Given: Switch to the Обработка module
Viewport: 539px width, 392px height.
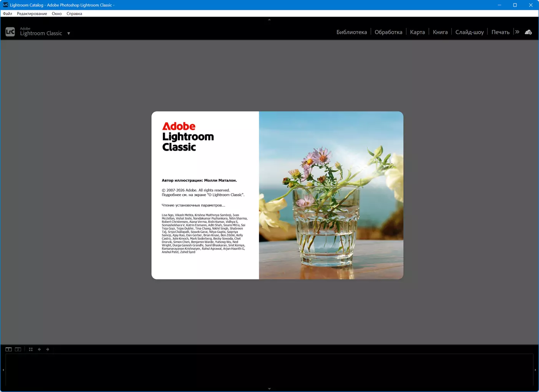Looking at the screenshot, I should click(388, 32).
